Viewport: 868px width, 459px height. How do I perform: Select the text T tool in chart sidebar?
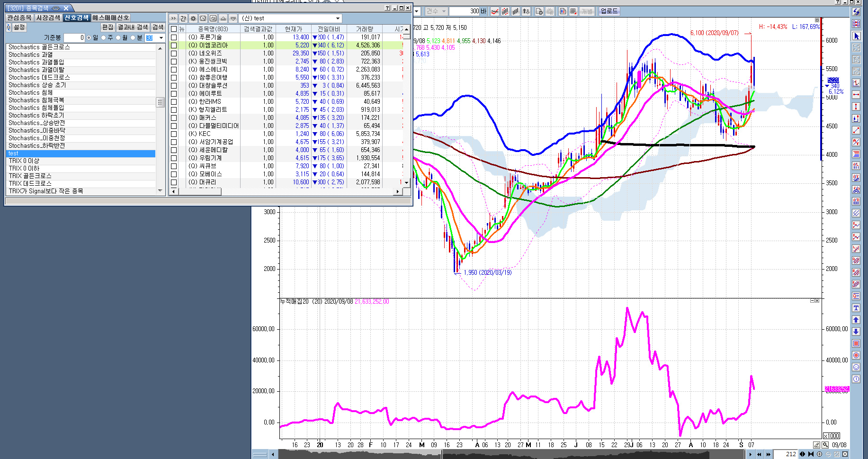(x=856, y=308)
